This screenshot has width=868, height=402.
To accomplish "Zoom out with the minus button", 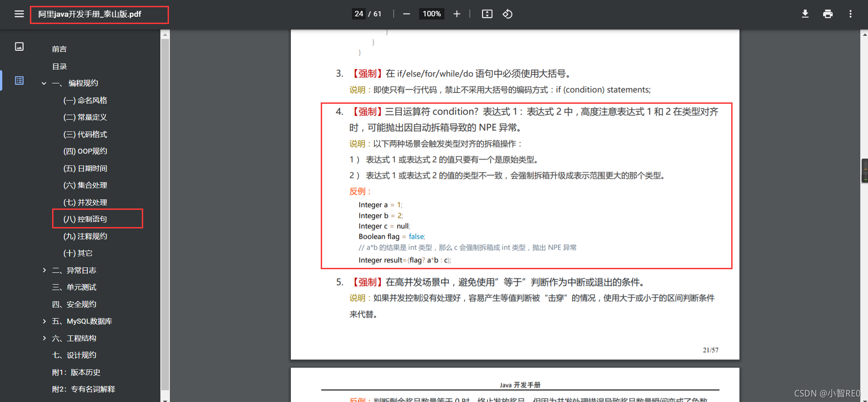I will point(406,14).
